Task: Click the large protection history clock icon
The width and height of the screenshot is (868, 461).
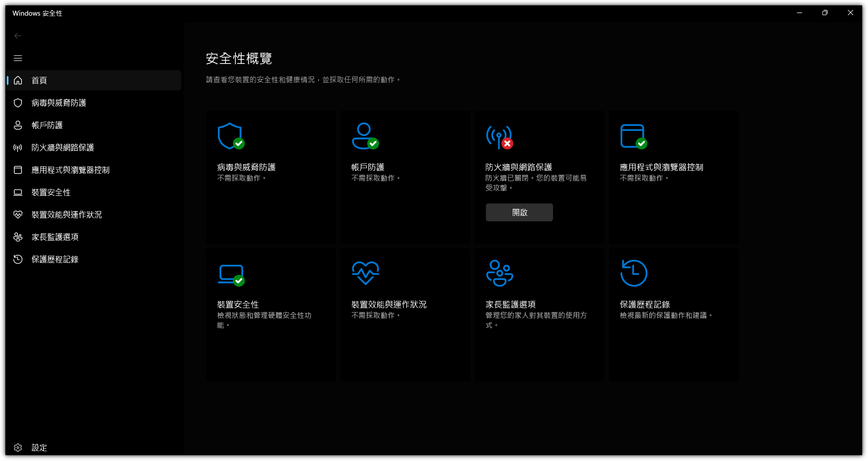Action: pos(634,273)
